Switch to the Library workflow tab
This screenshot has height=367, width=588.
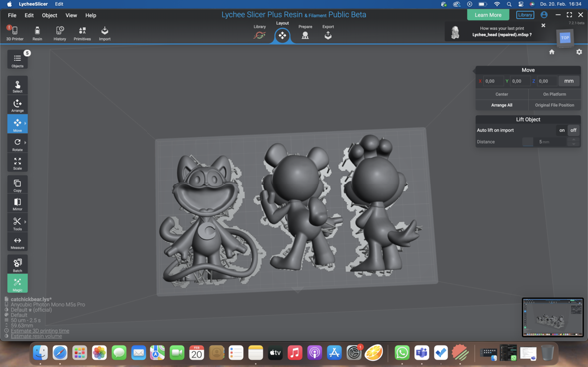click(259, 33)
